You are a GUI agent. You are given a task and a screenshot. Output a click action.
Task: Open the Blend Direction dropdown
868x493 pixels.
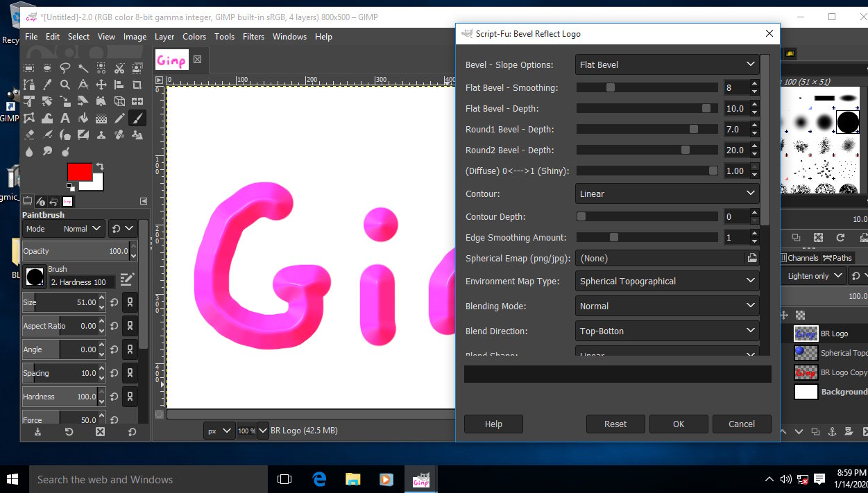[x=667, y=331]
